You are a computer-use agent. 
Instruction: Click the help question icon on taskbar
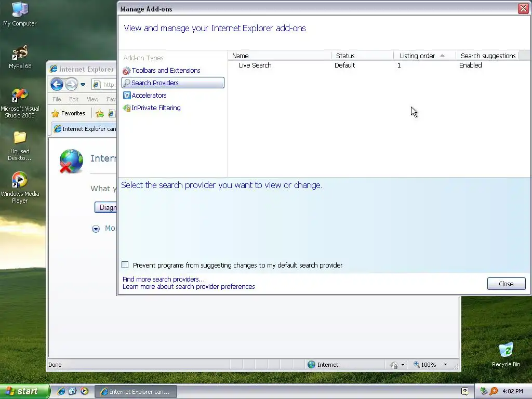(x=464, y=391)
